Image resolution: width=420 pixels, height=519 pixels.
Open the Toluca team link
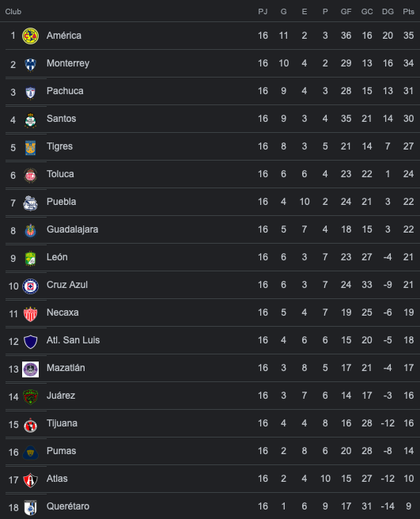60,174
